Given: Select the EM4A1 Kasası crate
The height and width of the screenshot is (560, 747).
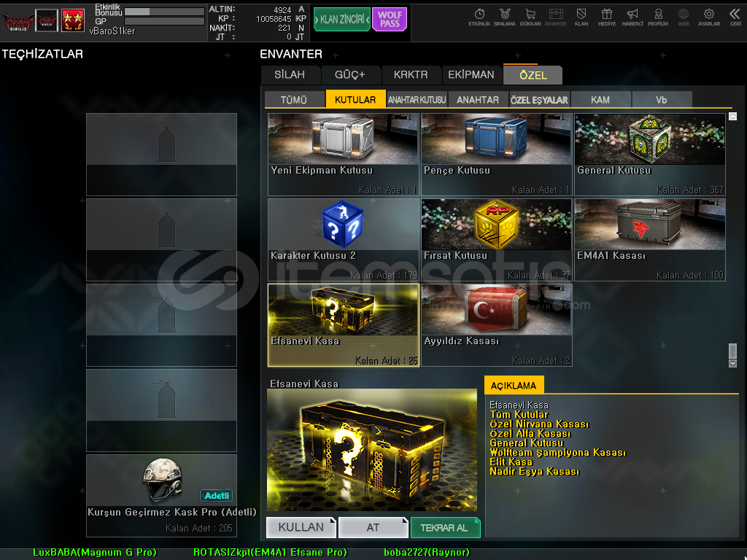Looking at the screenshot, I should (x=650, y=239).
